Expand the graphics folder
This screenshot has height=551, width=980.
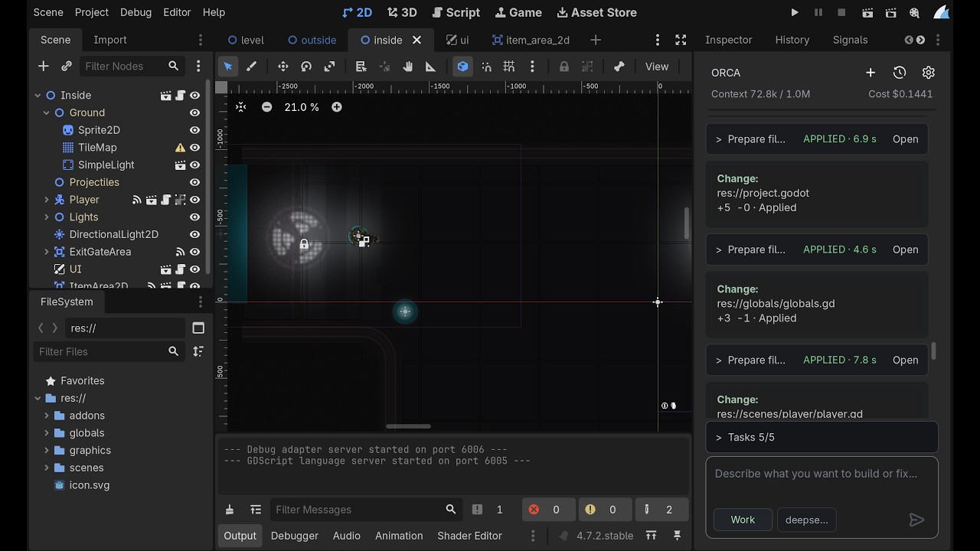pyautogui.click(x=47, y=451)
